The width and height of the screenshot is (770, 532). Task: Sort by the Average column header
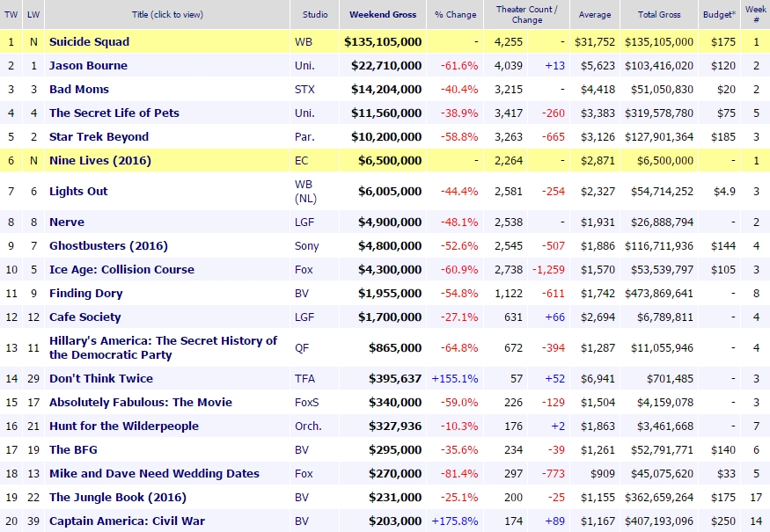click(595, 14)
